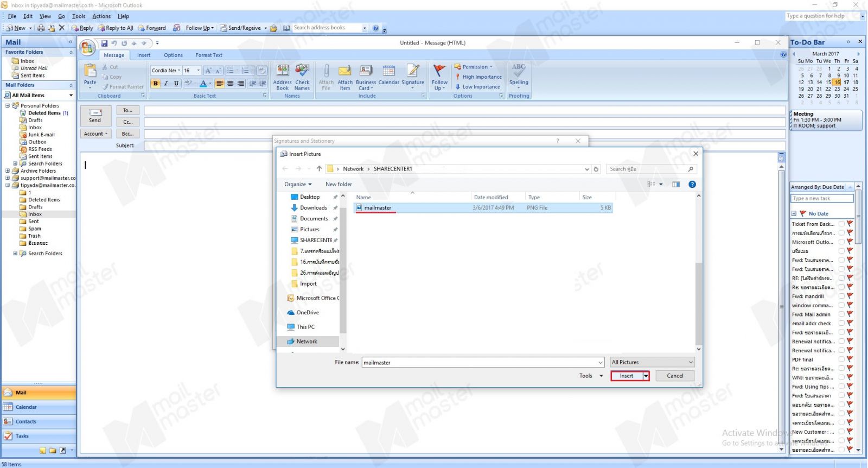Viewport: 868px width, 468px height.
Task: Click New folder in Insert Picture dialog
Action: [x=339, y=184]
